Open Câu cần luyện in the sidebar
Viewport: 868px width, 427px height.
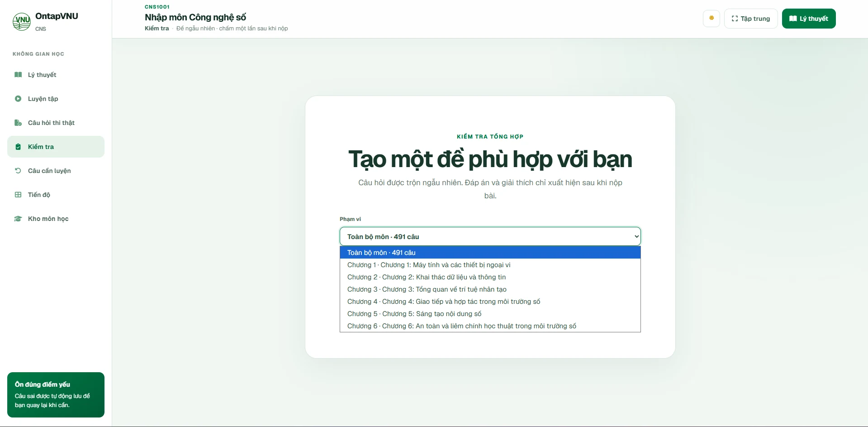tap(56, 171)
